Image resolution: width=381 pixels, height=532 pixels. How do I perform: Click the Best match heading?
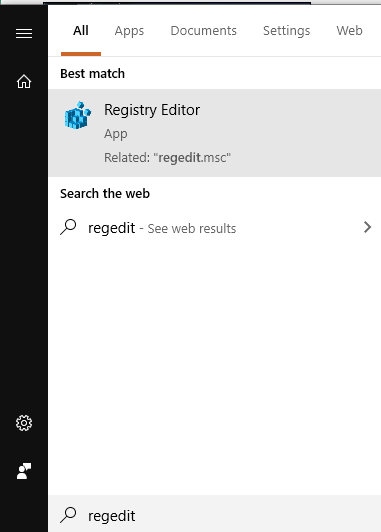coord(92,73)
